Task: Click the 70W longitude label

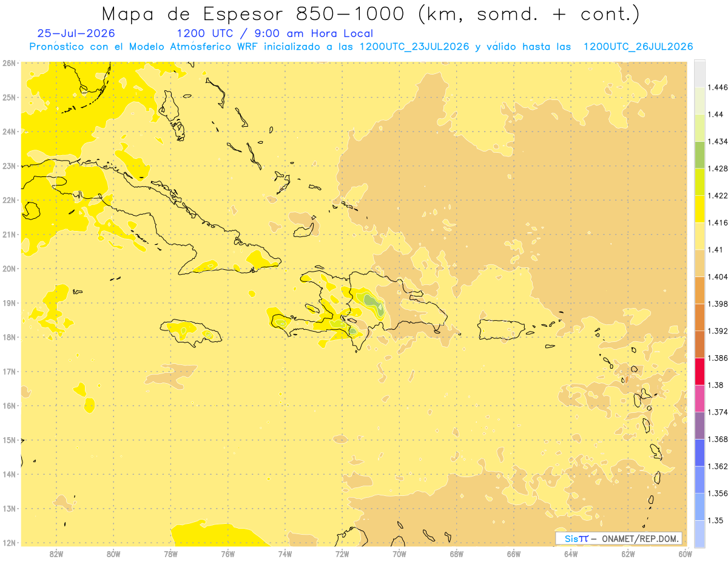Action: [399, 554]
